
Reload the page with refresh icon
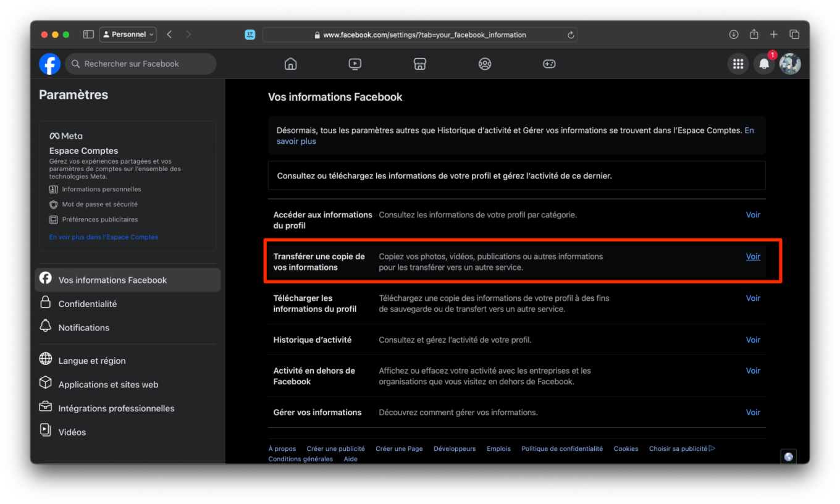coord(571,35)
